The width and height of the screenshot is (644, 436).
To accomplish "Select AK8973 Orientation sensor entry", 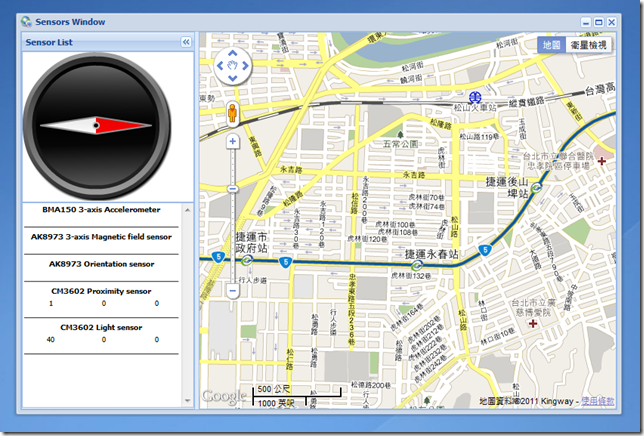I will pyautogui.click(x=101, y=264).
